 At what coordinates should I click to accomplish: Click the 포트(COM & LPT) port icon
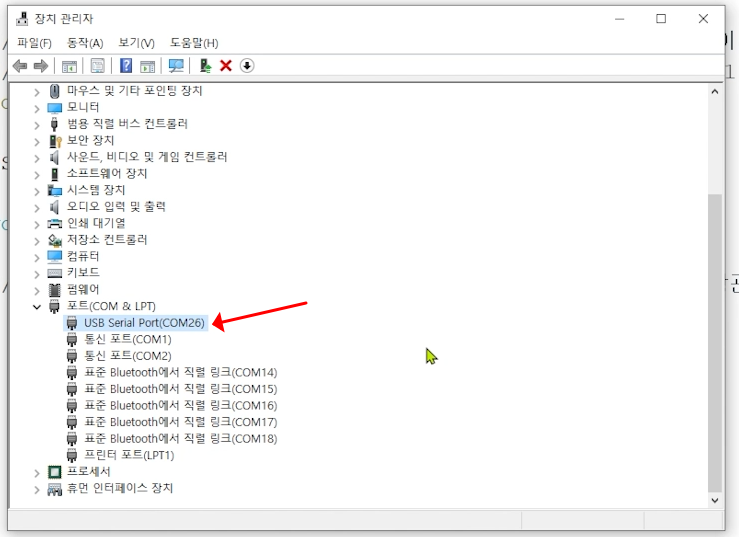(55, 306)
